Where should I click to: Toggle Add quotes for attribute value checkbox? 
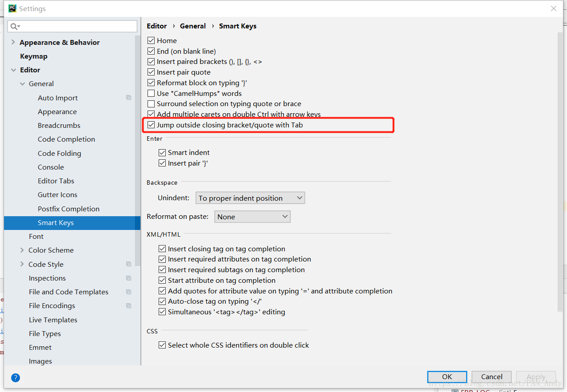[x=162, y=291]
